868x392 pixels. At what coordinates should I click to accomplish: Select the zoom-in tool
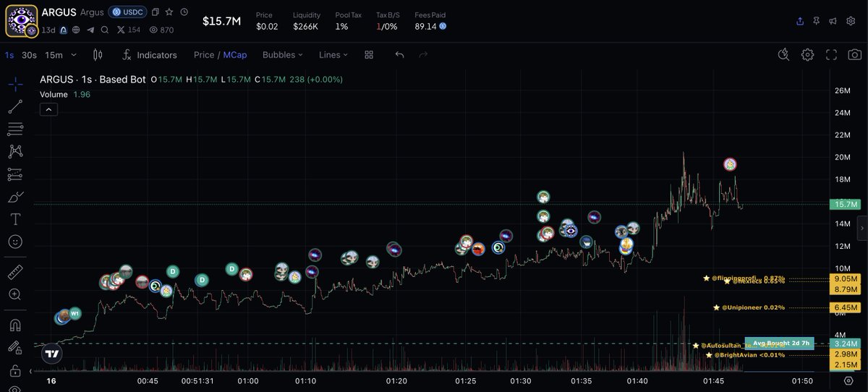(x=15, y=294)
